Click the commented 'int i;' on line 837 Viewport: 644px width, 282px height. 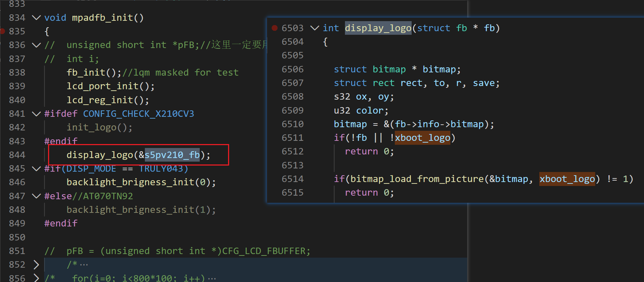[83, 59]
